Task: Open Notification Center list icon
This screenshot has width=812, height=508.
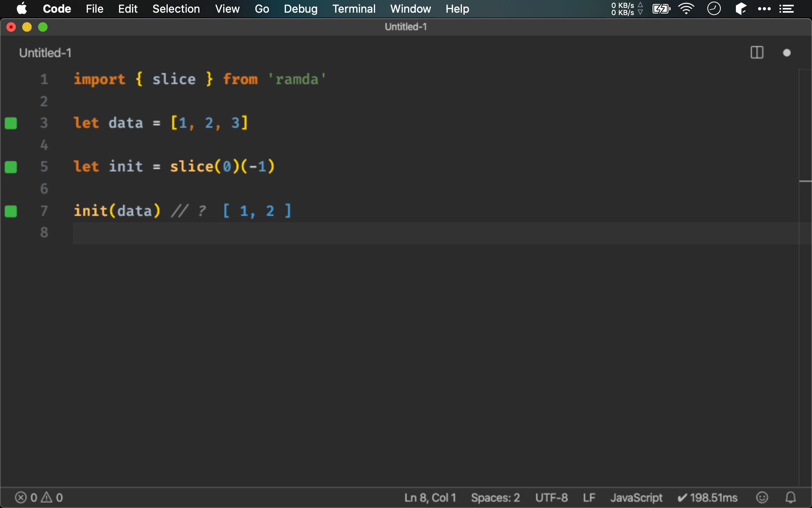Action: click(x=786, y=9)
